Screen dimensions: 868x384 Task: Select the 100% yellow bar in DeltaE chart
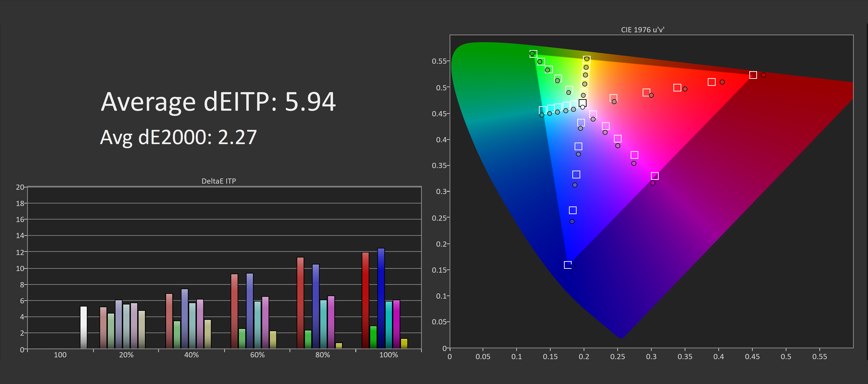404,343
